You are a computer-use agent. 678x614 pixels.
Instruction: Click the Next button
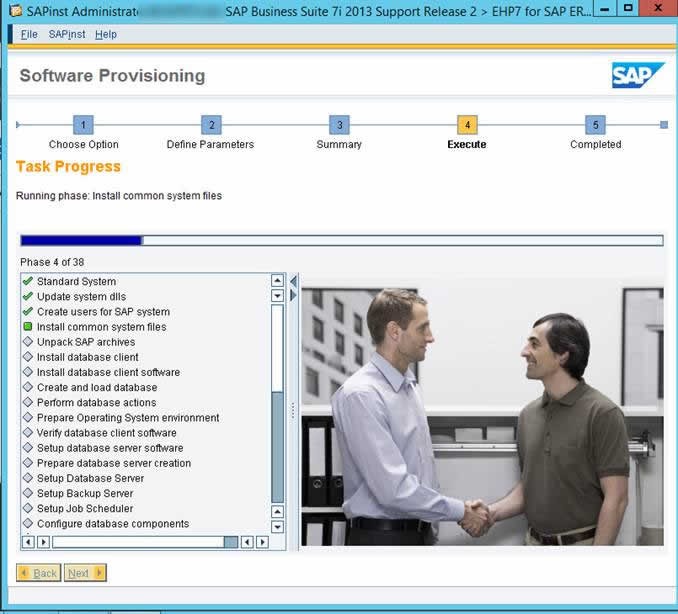pyautogui.click(x=85, y=573)
